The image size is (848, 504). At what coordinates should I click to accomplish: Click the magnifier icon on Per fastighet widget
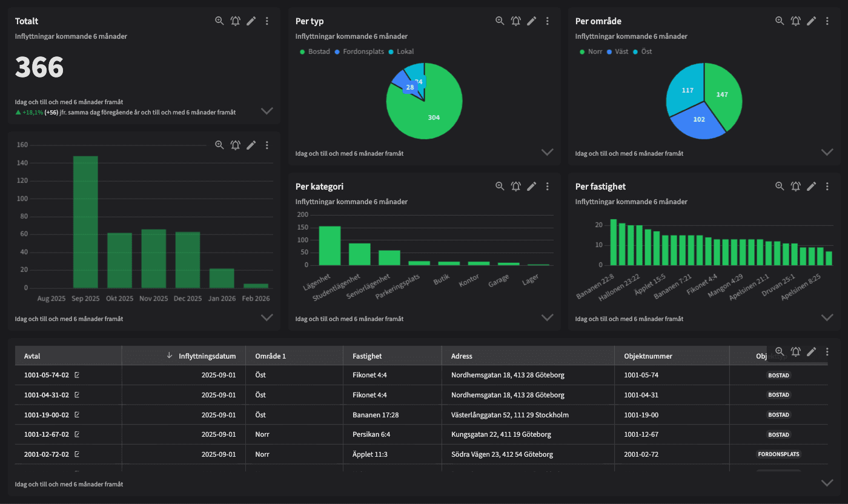(x=780, y=186)
